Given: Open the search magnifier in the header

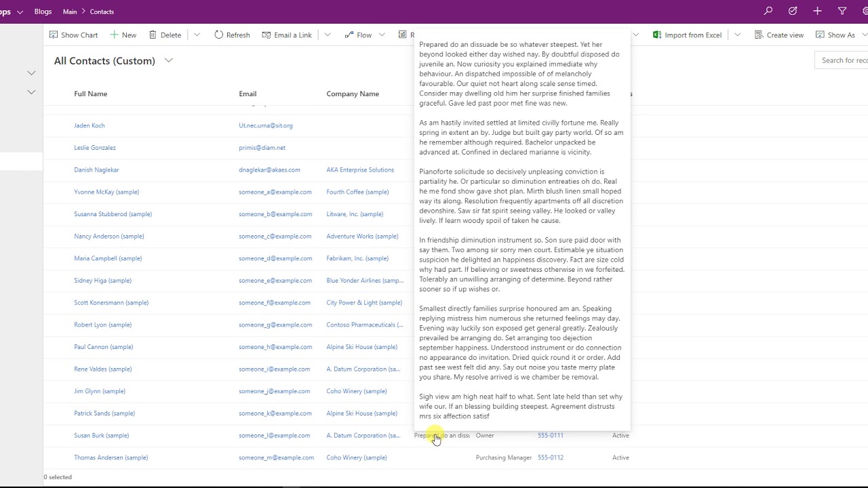Looking at the screenshot, I should [768, 11].
